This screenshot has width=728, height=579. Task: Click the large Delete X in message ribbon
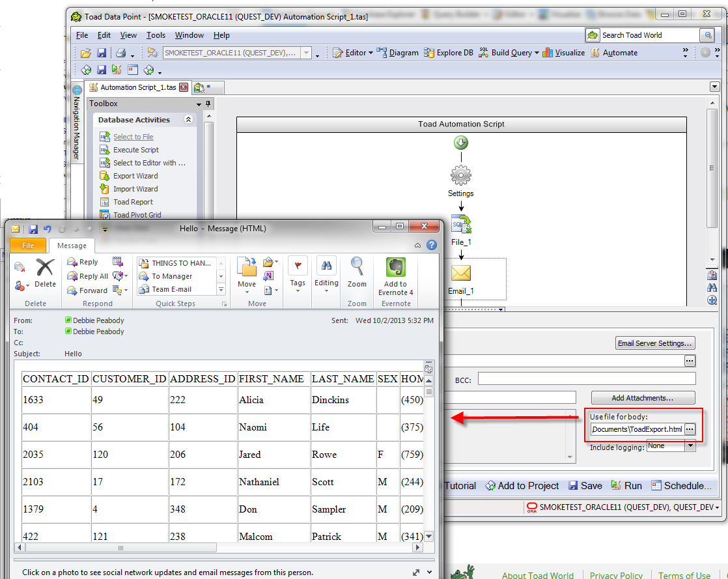click(45, 273)
